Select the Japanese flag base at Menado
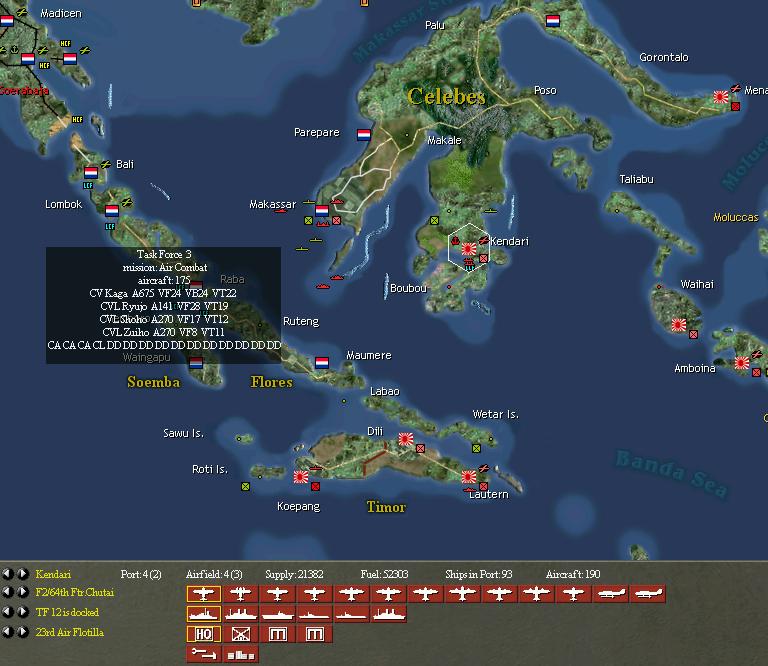 (721, 96)
